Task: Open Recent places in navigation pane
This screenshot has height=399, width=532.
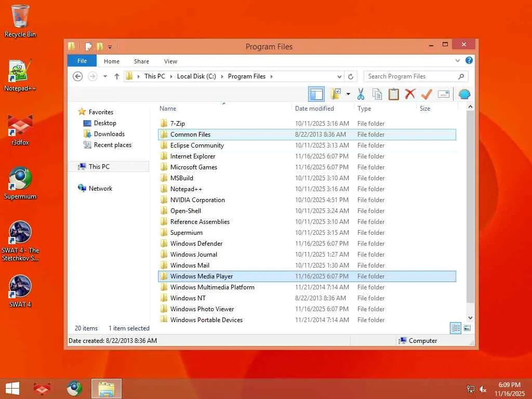Action: click(x=112, y=145)
